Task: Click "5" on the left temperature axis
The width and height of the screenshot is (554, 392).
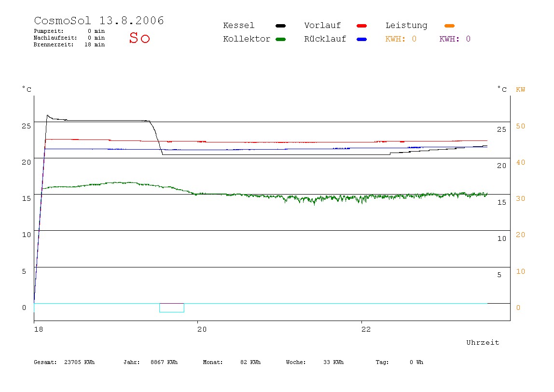Action: (x=24, y=271)
